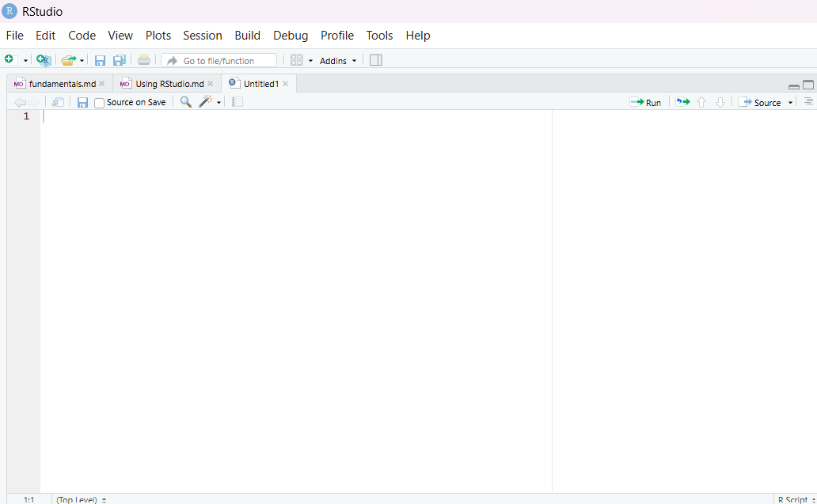The width and height of the screenshot is (817, 504).
Task: Click the Run button
Action: [645, 103]
